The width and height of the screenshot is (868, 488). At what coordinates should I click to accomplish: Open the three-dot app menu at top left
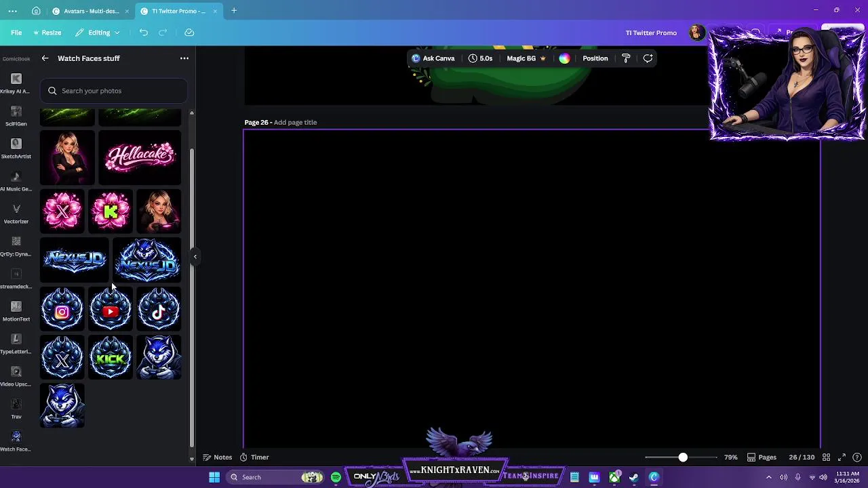(x=13, y=11)
